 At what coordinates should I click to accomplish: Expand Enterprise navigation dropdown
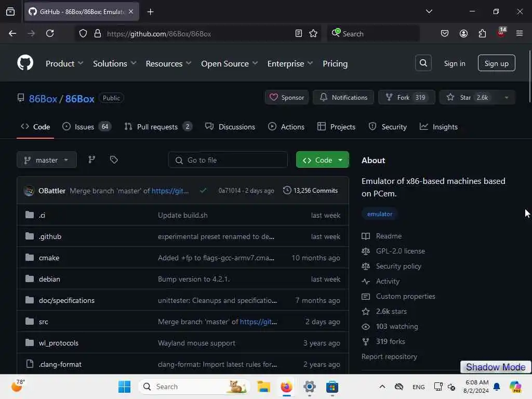[x=290, y=63]
